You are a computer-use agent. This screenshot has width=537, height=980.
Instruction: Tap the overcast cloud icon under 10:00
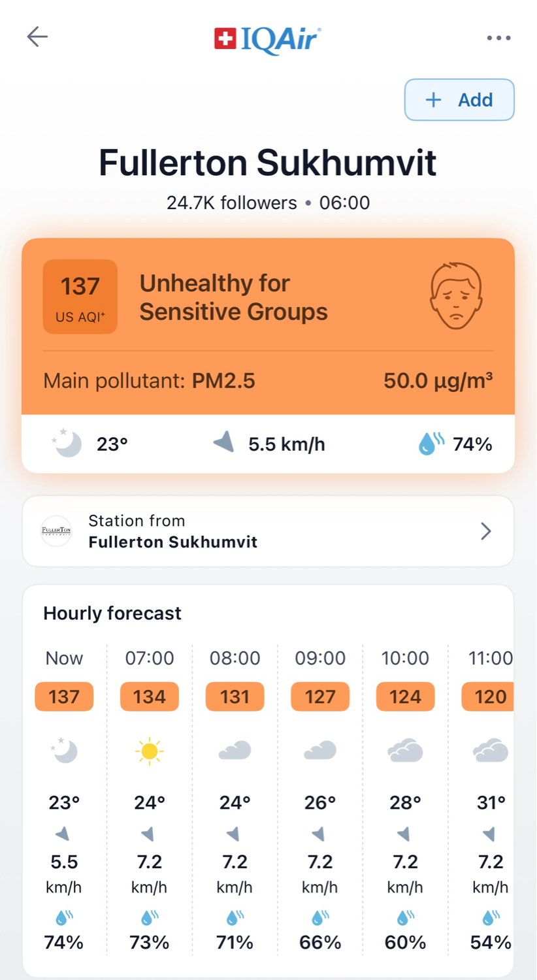click(x=405, y=751)
